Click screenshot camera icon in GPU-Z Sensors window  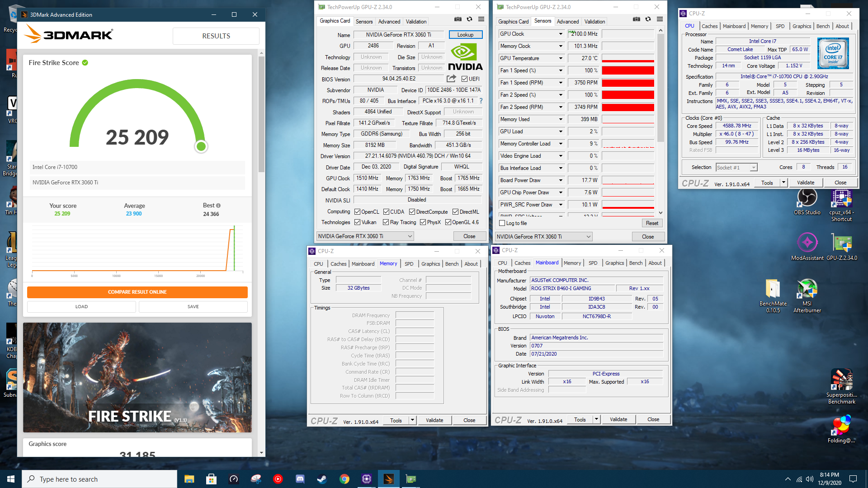pos(637,19)
